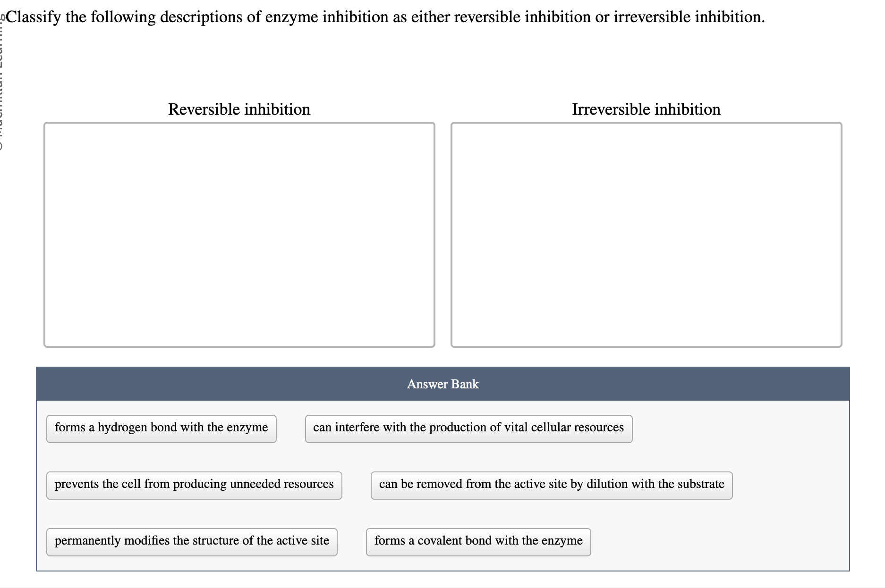Select "can interfere with the production of vital cellular resources"

(468, 428)
